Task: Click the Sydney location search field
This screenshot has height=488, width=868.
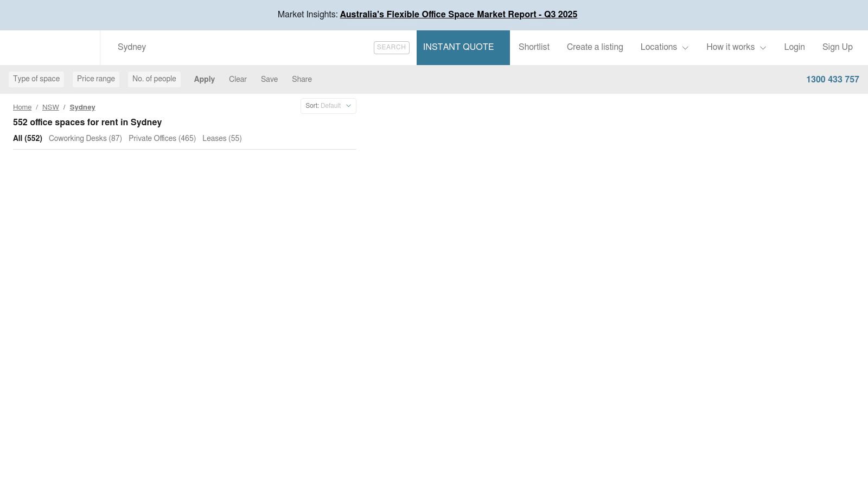Action: tap(239, 47)
